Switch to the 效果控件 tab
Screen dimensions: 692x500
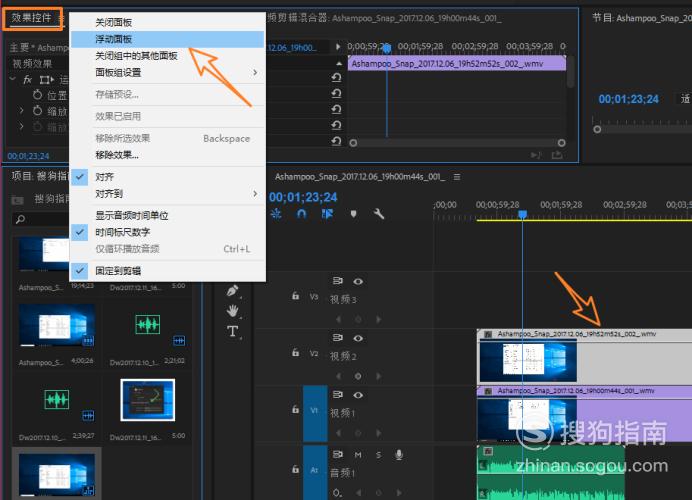(x=31, y=18)
